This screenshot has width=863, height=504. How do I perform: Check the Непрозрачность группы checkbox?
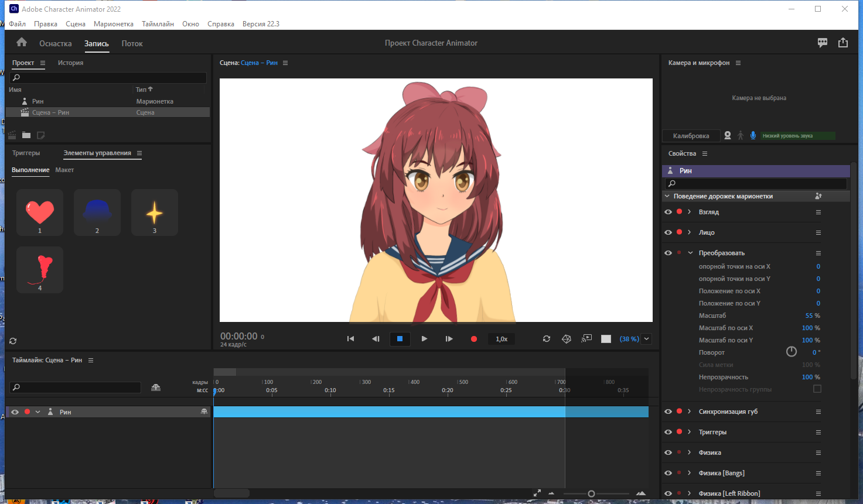pos(817,389)
